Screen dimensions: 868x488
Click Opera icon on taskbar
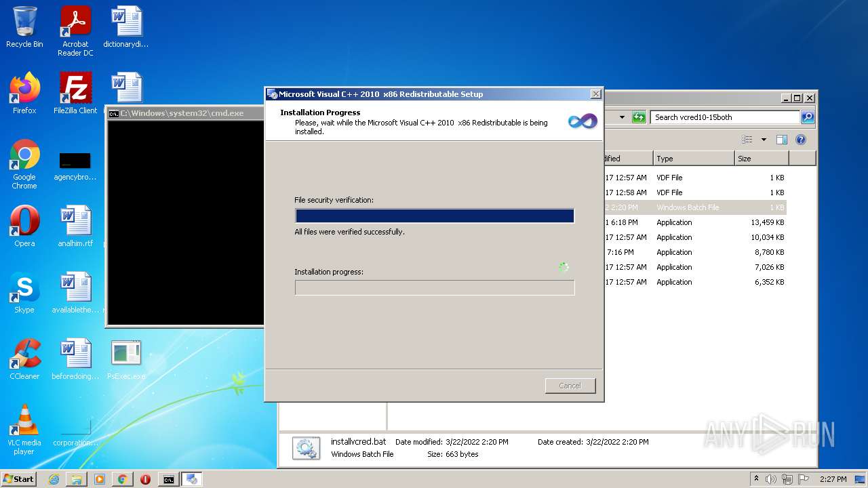click(145, 479)
